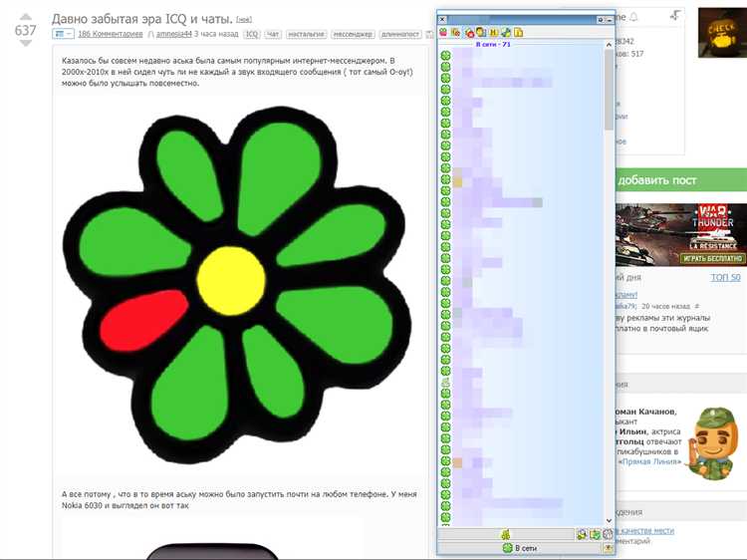
Task: Click the 'ностальгия' tag
Action: pos(307,34)
